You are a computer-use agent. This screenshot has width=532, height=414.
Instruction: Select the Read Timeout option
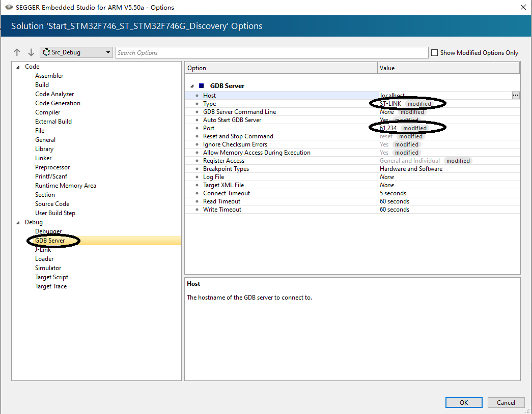pyautogui.click(x=352, y=201)
